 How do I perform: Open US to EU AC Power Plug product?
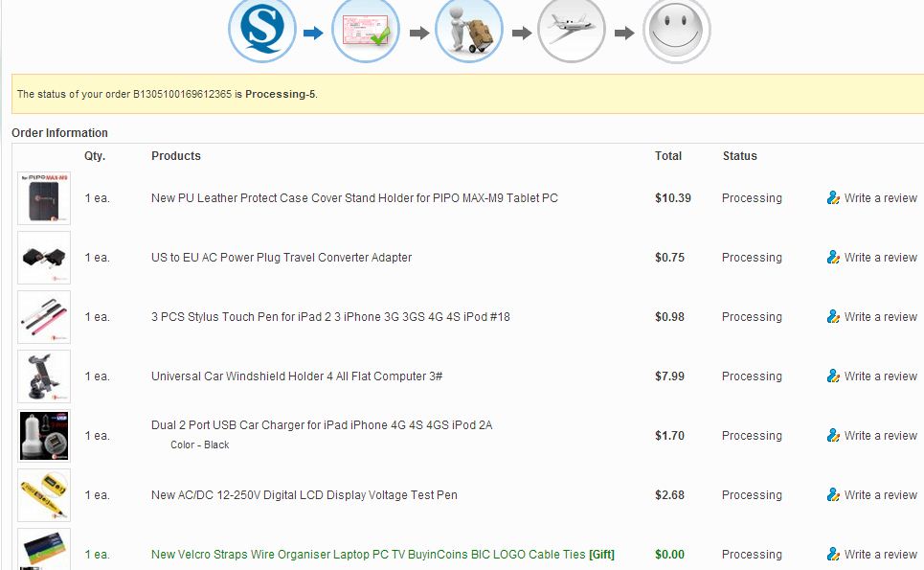pos(282,258)
